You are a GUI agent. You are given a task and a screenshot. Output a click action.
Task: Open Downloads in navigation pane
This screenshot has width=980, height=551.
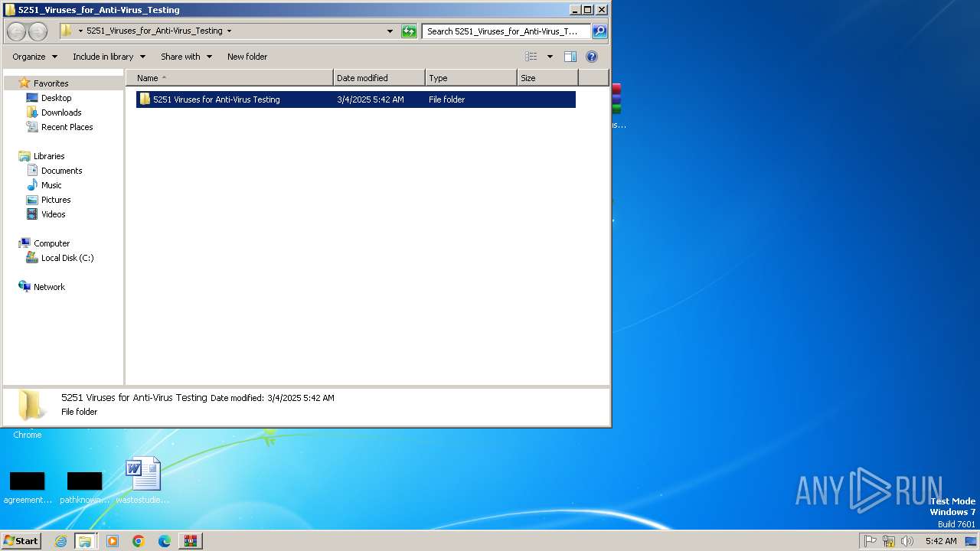point(61,112)
